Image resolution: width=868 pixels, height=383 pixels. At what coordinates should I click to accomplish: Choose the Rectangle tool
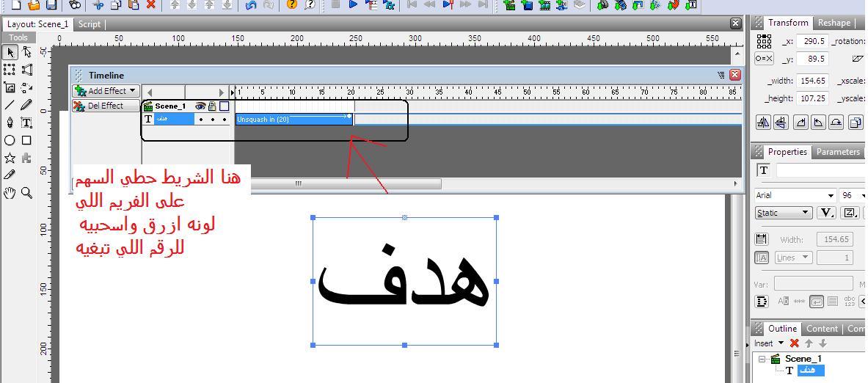(x=26, y=141)
